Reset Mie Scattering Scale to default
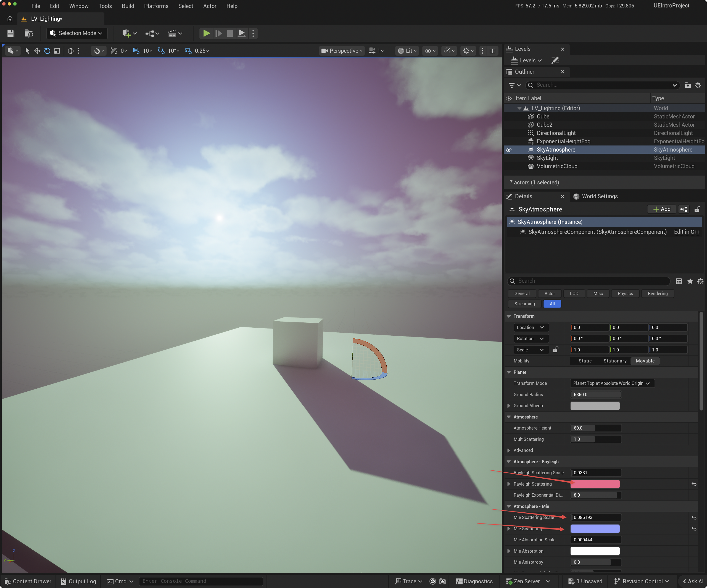 694,518
